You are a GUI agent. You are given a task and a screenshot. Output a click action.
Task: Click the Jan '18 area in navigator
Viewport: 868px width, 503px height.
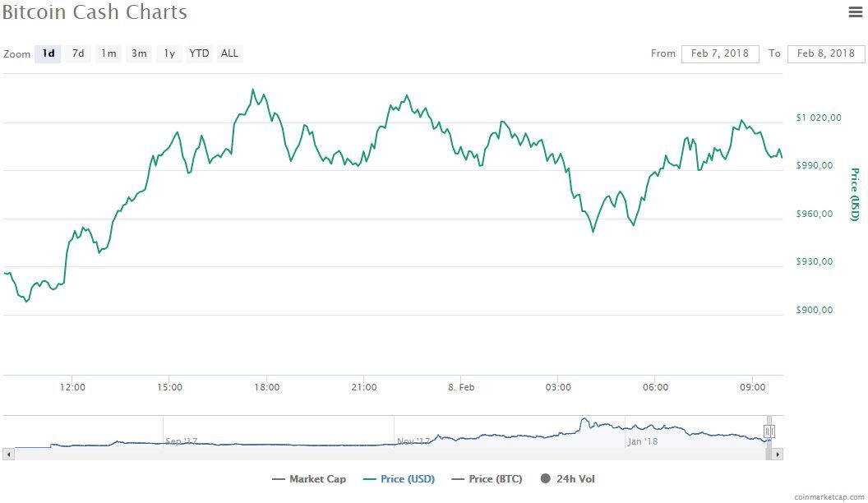click(x=643, y=441)
